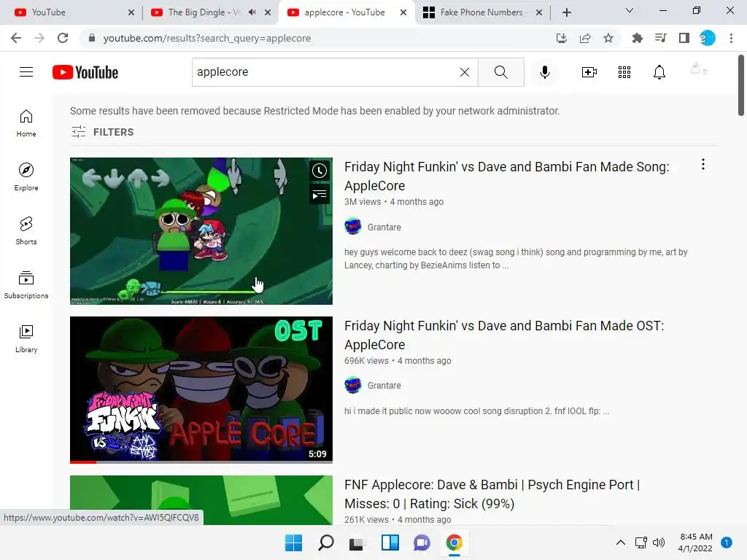Click the Chrome taskbar icon
Viewport: 747px width, 560px height.
454,542
